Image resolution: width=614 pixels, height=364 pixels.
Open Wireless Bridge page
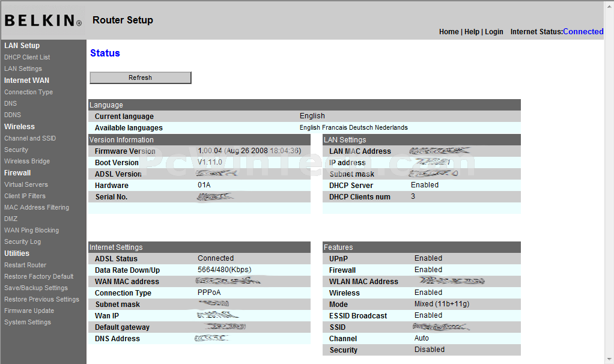coord(27,161)
